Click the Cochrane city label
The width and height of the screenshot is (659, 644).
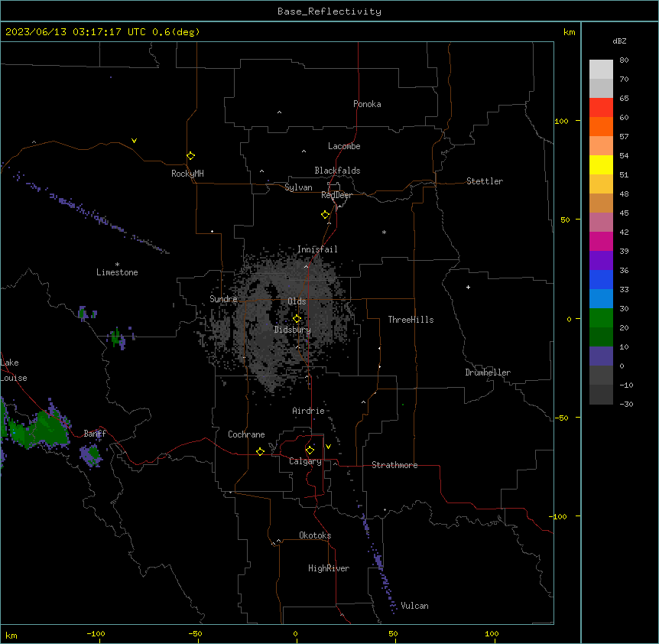coord(246,434)
